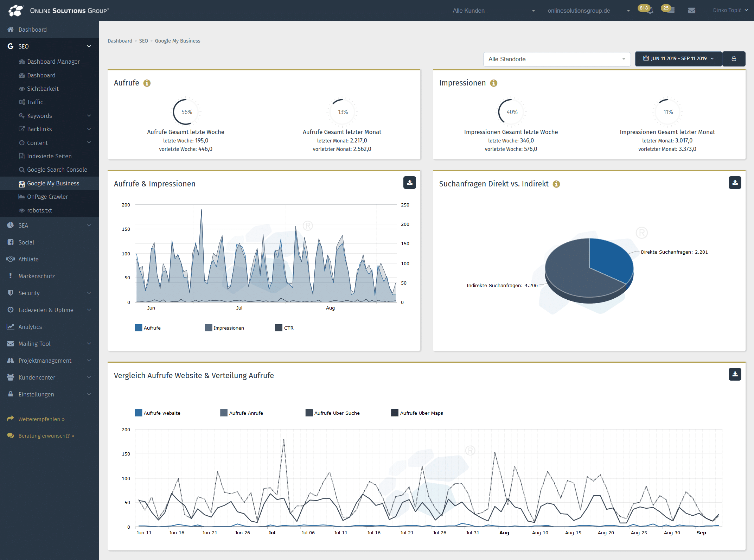Click the Dashboard Manager gauge icon
Image resolution: width=754 pixels, height=560 pixels.
[x=21, y=62]
